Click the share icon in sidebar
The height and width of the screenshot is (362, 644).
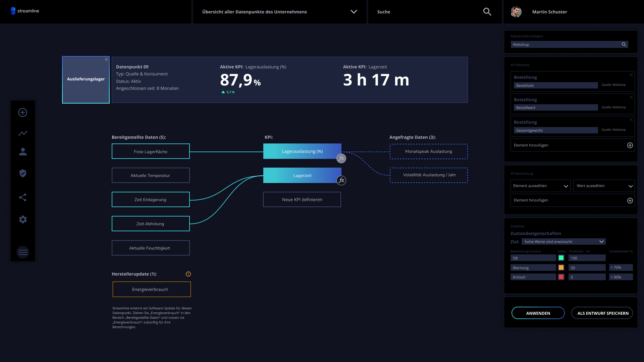[x=23, y=197]
